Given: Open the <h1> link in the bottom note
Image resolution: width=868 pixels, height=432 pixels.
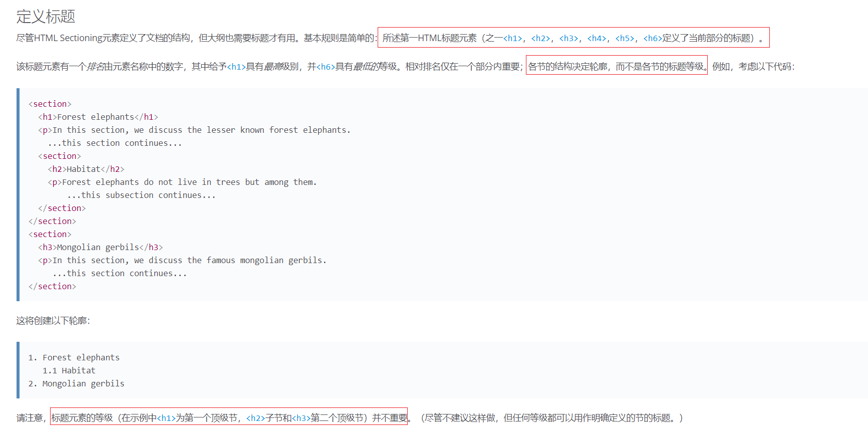Looking at the screenshot, I should pos(166,418).
